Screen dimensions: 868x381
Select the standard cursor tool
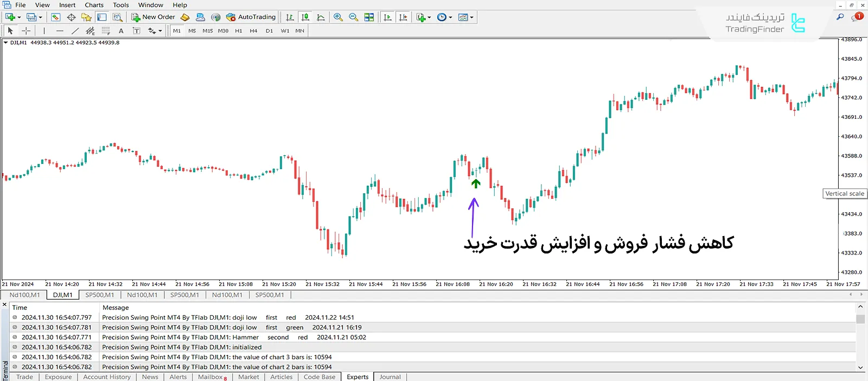tap(10, 31)
